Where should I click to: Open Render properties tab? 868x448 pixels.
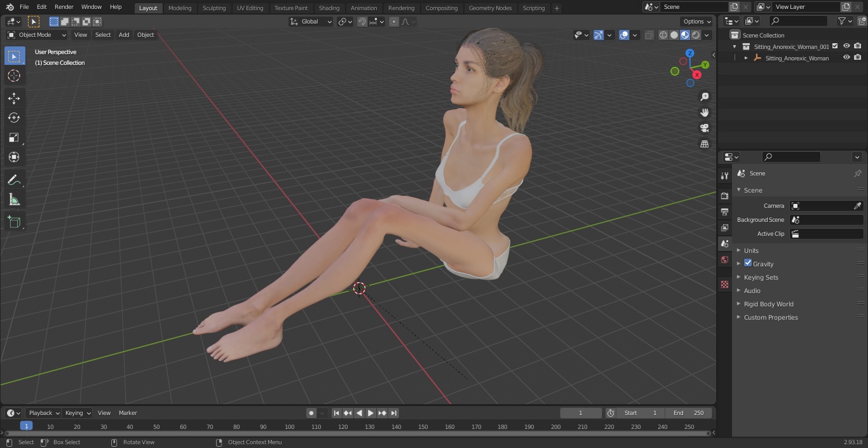[724, 196]
